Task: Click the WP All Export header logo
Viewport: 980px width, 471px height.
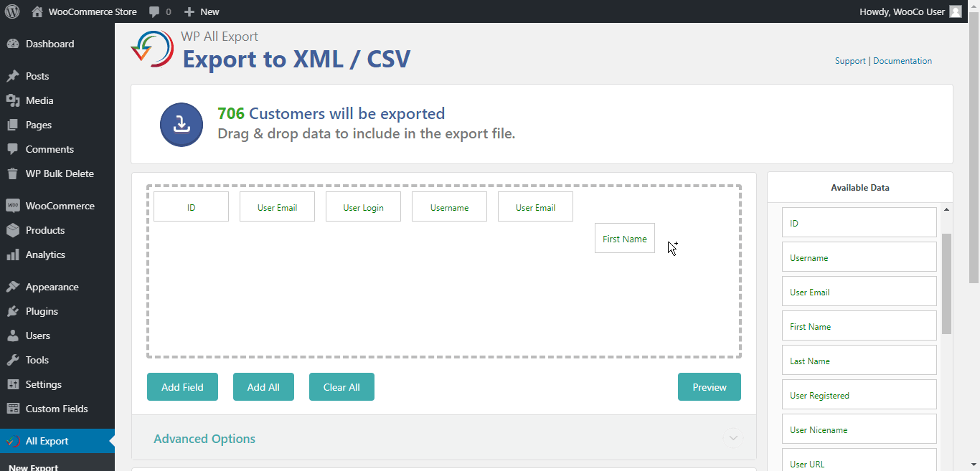Action: click(152, 49)
